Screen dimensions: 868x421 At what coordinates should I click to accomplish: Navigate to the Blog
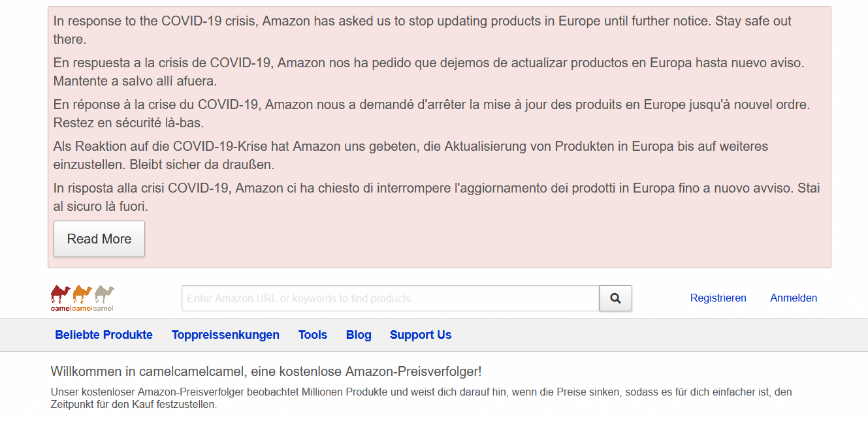click(x=359, y=335)
